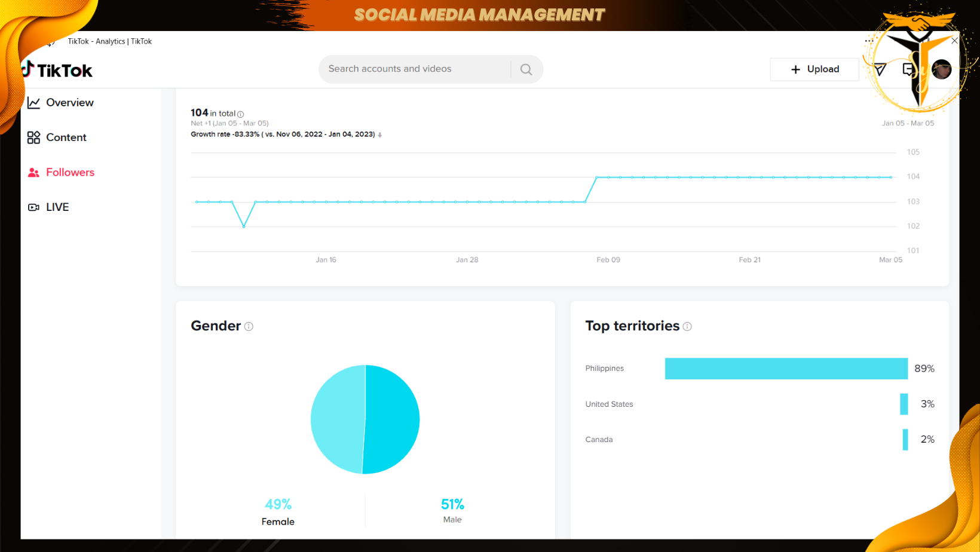Click the Female pie chart segment
The height and width of the screenshot is (552, 980).
tap(338, 418)
